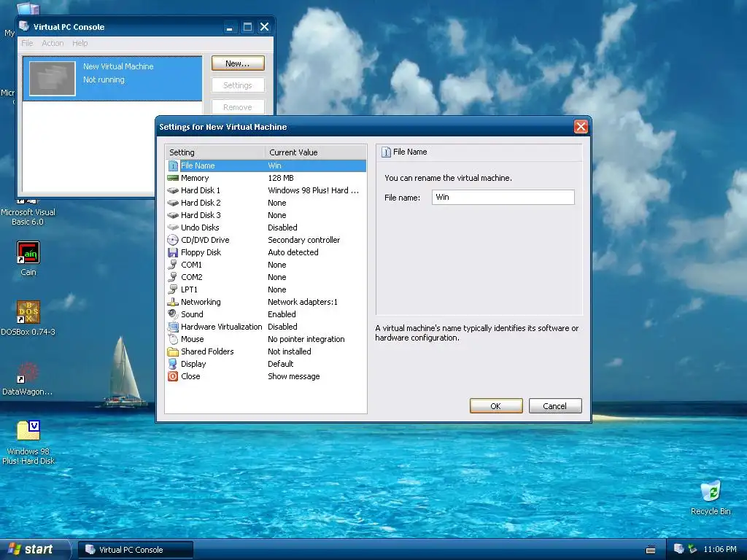Select the File Name setting icon
Viewport: 747px width, 560px height.
(x=173, y=166)
